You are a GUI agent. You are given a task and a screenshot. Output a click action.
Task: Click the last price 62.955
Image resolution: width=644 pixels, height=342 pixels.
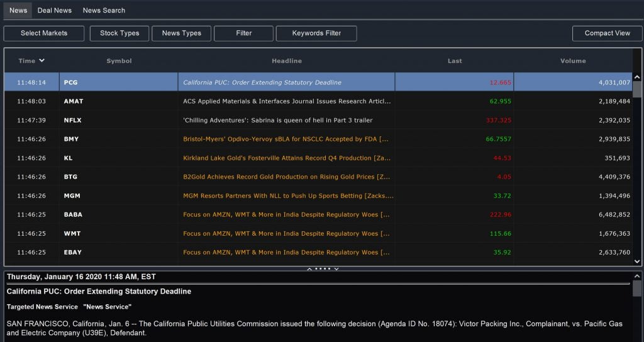[500, 101]
